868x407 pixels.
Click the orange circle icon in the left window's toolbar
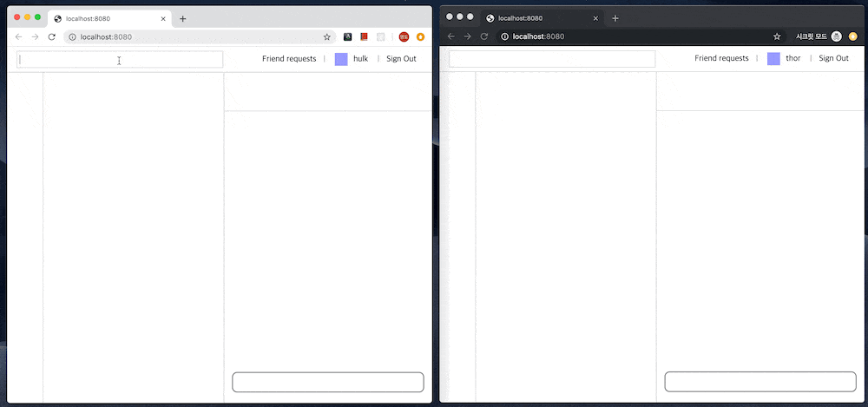click(421, 37)
